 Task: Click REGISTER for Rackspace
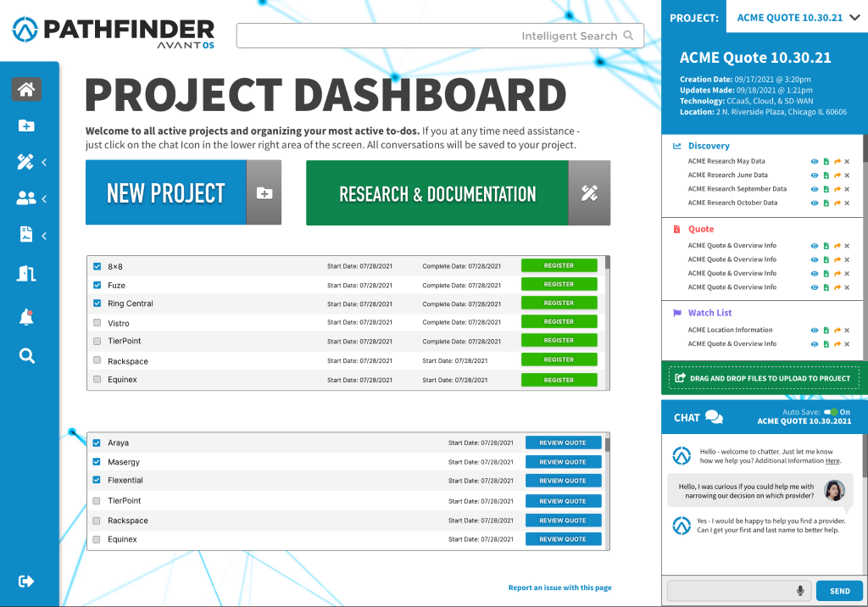pyautogui.click(x=559, y=360)
